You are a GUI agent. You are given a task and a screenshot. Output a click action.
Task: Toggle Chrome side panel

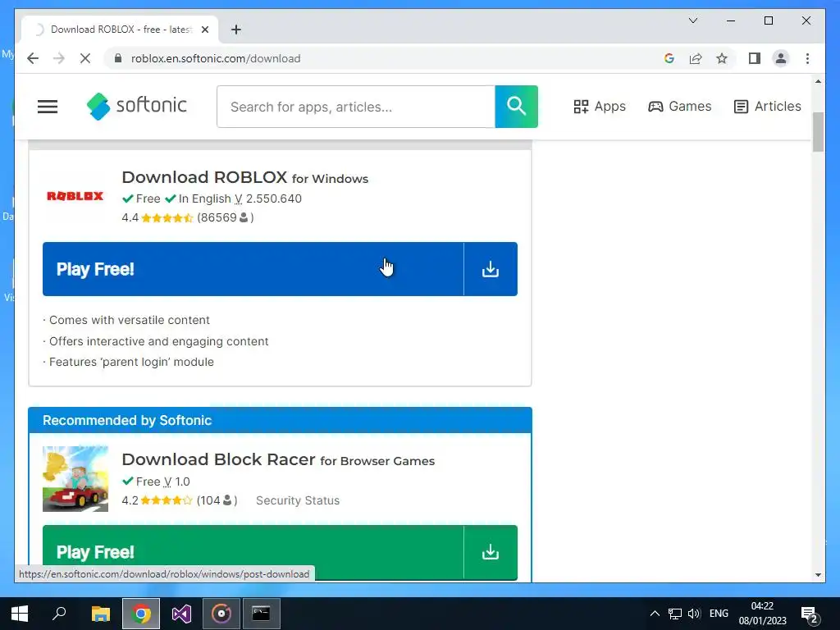click(755, 58)
